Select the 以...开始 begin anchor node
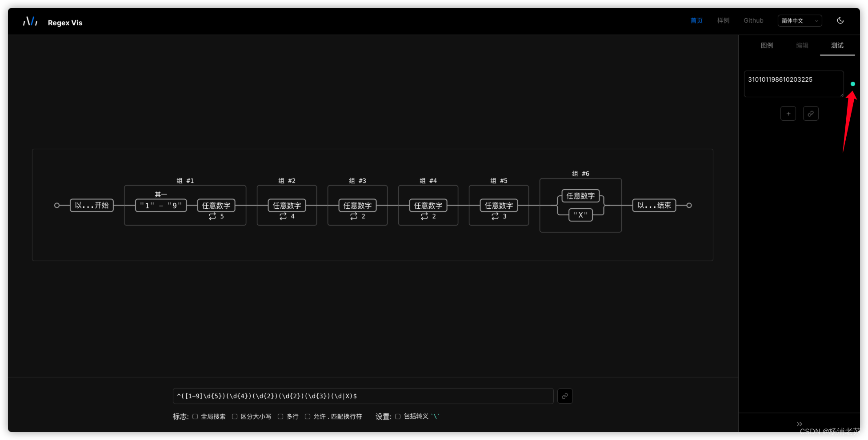 pos(92,205)
